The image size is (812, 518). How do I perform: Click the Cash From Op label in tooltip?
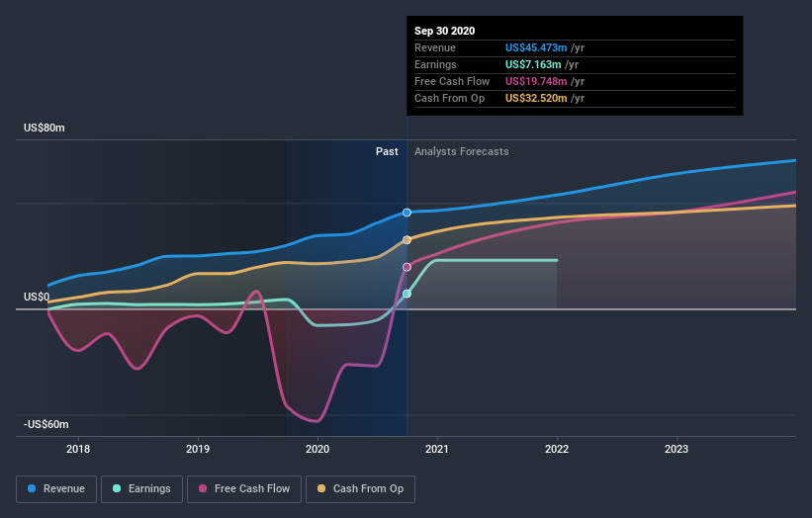[449, 98]
